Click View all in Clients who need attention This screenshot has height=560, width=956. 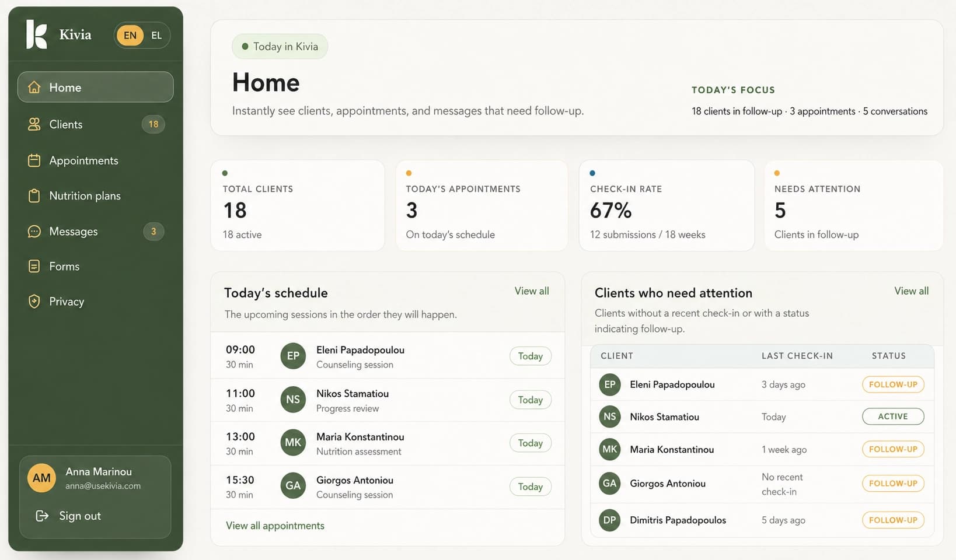coord(911,291)
